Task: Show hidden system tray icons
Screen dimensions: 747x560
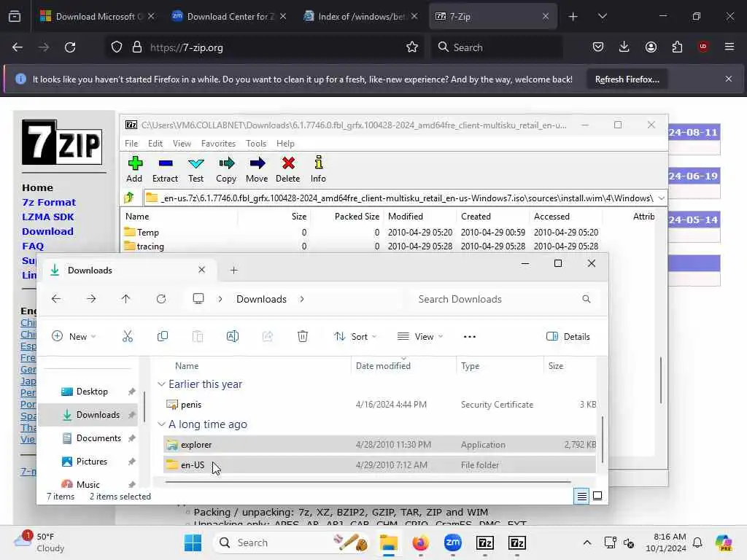Action: [587, 542]
